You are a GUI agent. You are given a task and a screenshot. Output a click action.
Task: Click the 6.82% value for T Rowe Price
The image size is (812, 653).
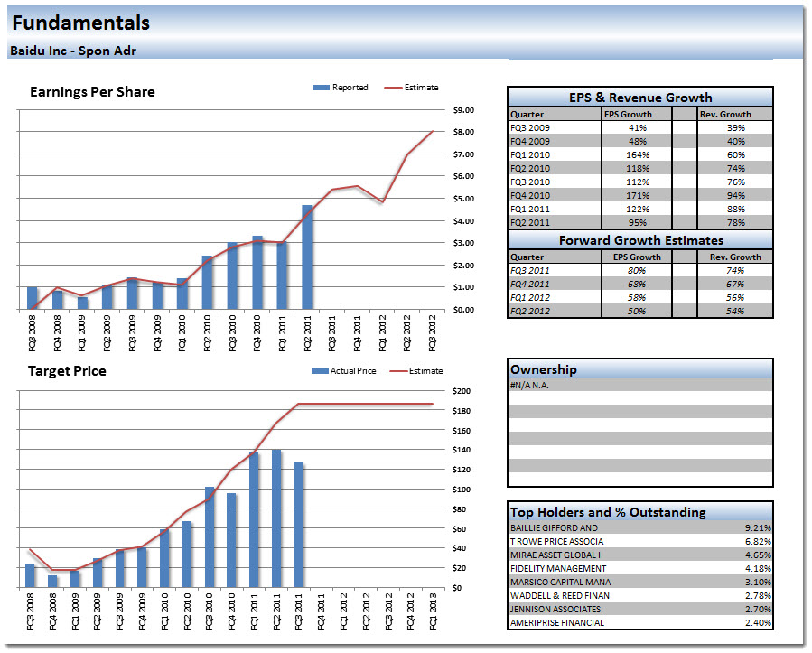click(757, 542)
